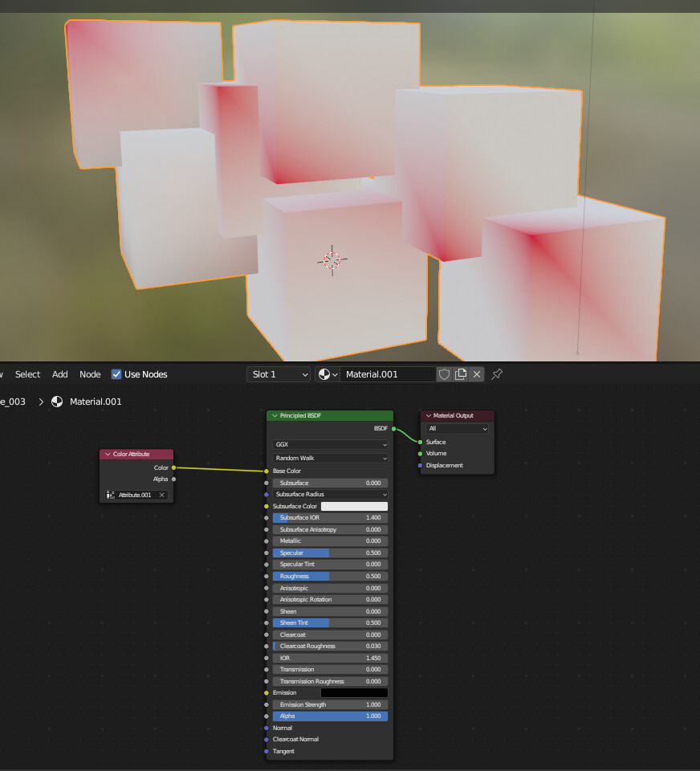Click the Base Color input socket
Image resolution: width=700 pixels, height=771 pixels.
point(267,471)
